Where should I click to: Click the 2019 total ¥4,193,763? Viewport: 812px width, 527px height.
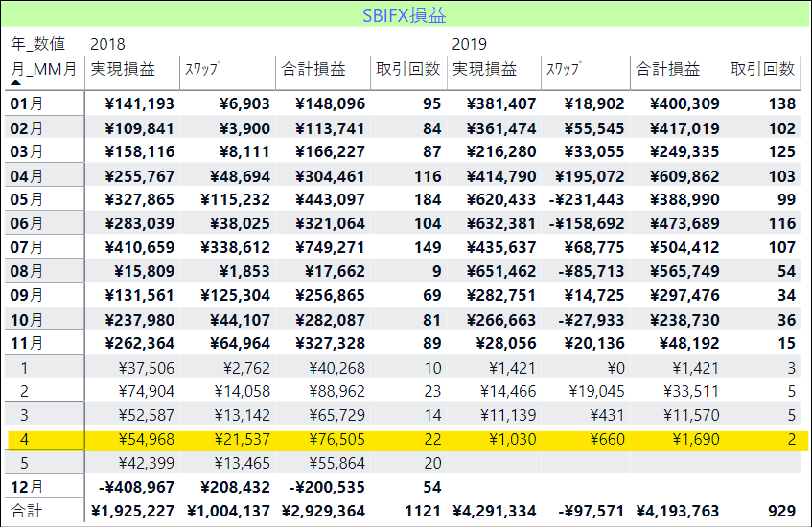pyautogui.click(x=678, y=511)
